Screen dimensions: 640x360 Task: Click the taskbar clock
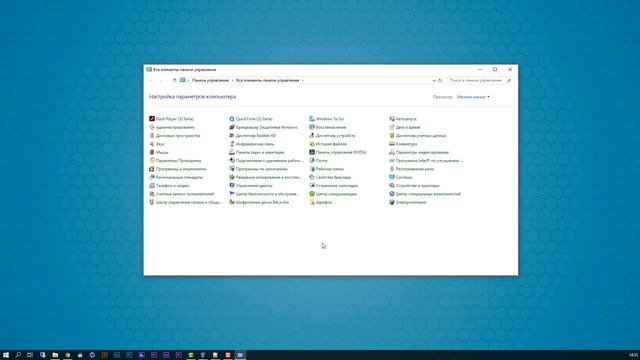pyautogui.click(x=633, y=355)
